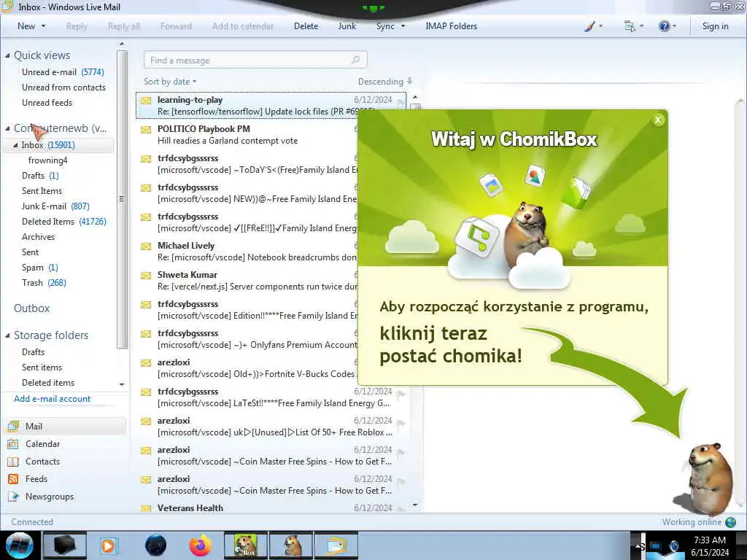This screenshot has height=560, width=747.
Task: Close the Witaj w ChomikBox popup
Action: [658, 120]
